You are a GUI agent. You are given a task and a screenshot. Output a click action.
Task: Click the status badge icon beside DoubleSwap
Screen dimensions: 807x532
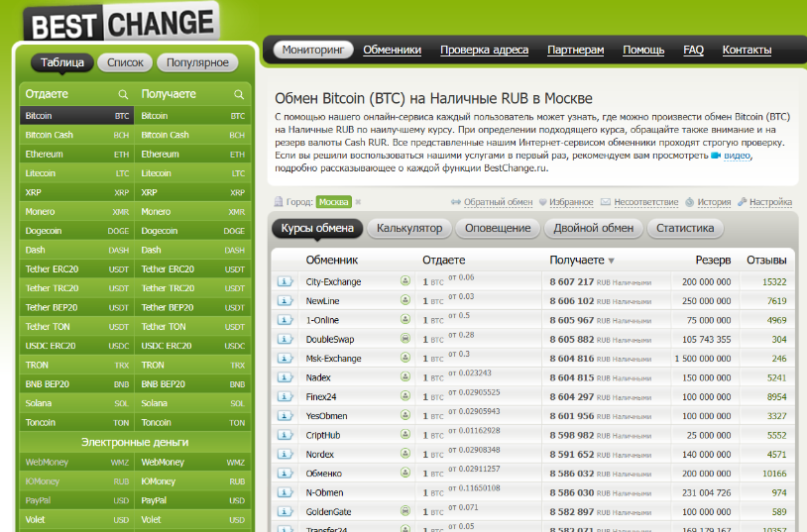click(x=405, y=339)
